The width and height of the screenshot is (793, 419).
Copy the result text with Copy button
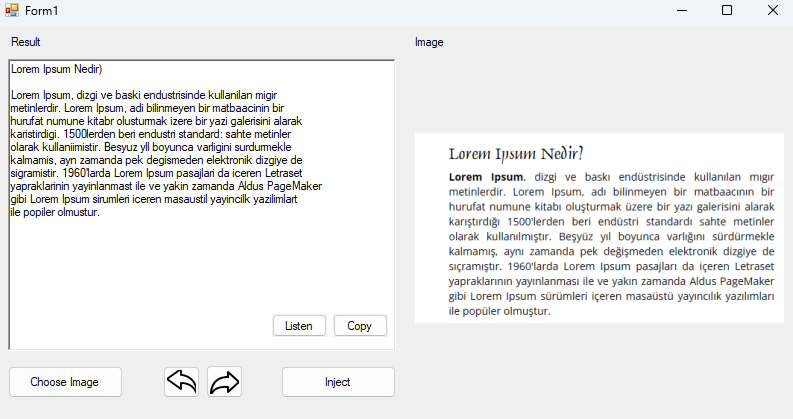point(360,326)
